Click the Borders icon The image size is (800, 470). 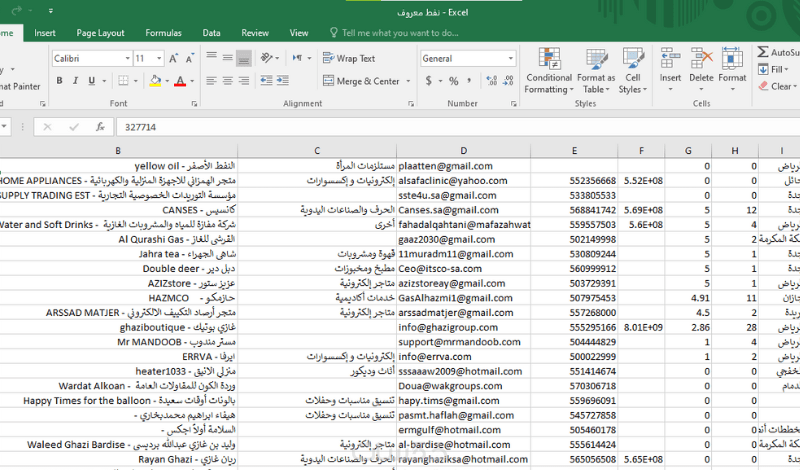(123, 81)
